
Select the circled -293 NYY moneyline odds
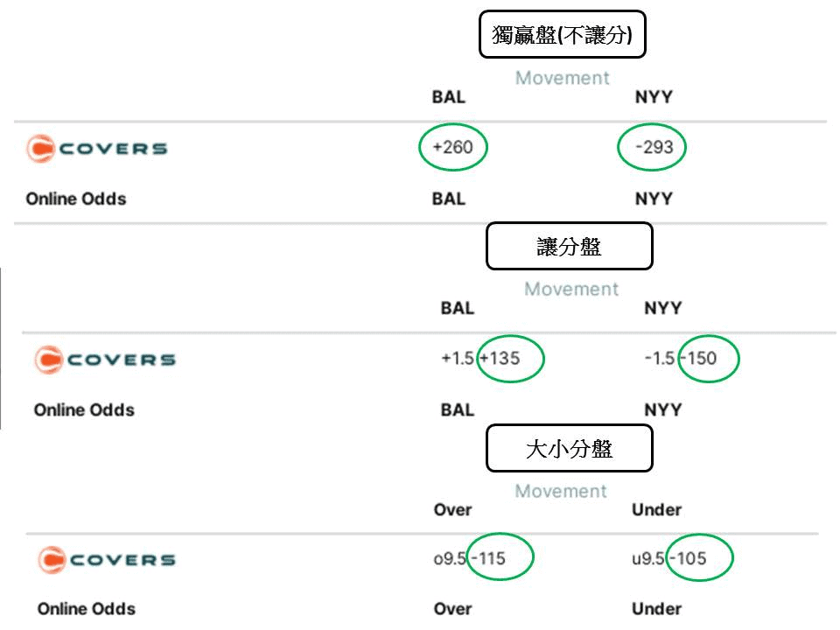tap(652, 148)
